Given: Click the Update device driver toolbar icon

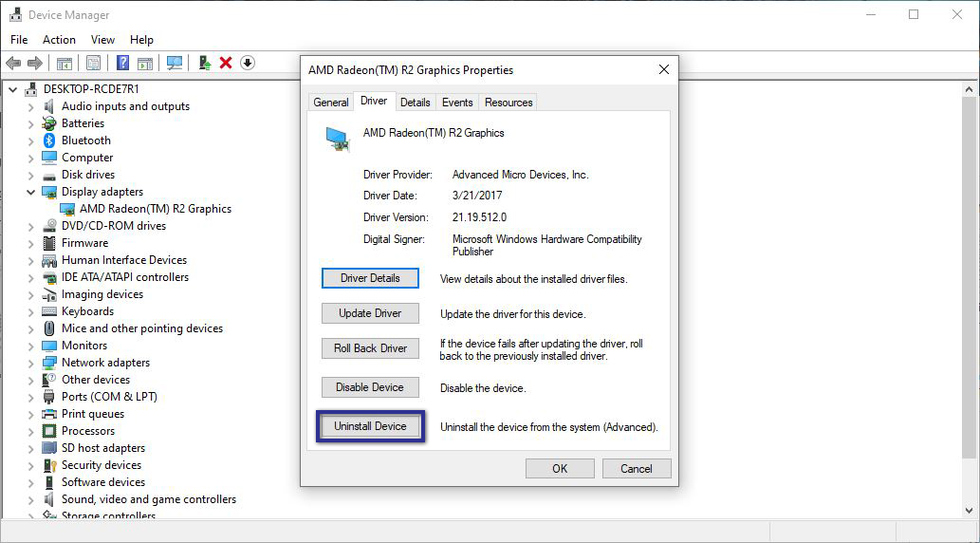Looking at the screenshot, I should coord(204,63).
